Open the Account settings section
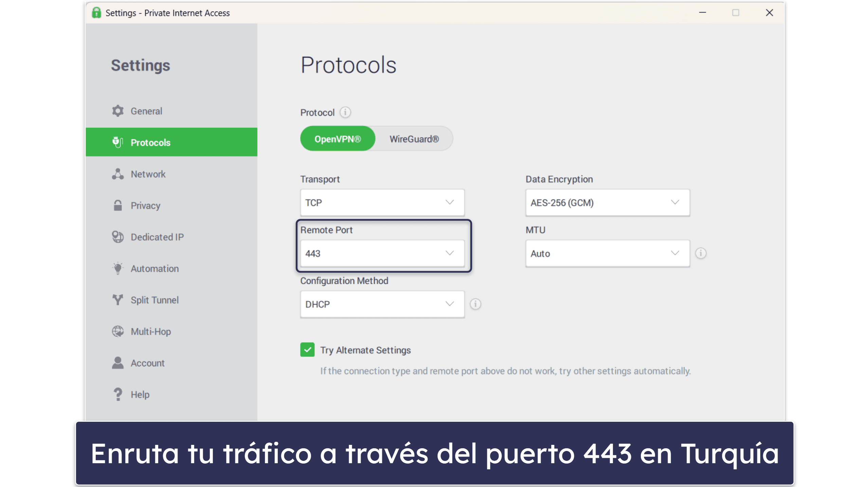 click(147, 362)
